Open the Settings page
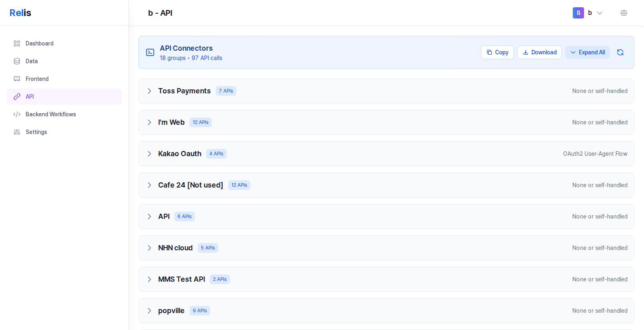 coord(64,132)
